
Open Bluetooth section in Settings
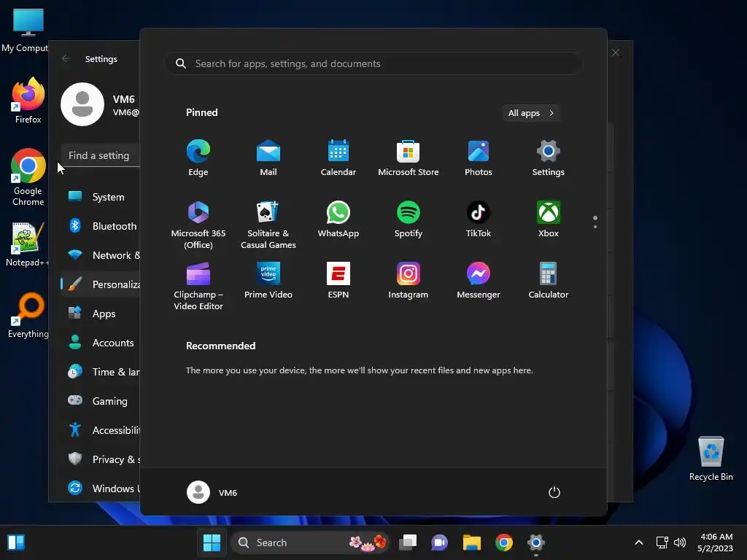(x=100, y=226)
